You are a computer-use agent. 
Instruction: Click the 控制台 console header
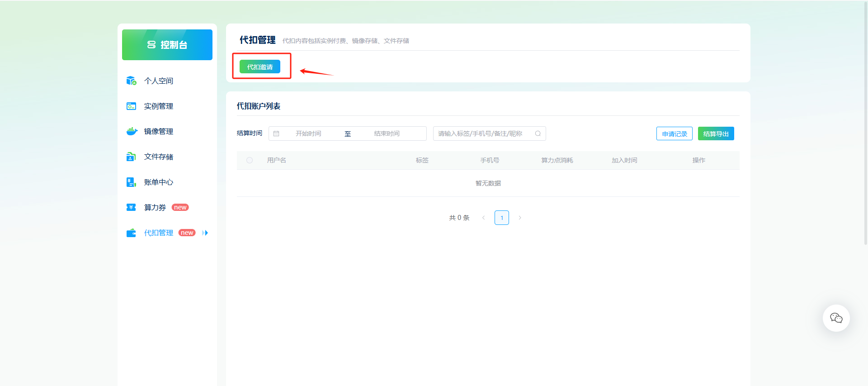(x=167, y=45)
